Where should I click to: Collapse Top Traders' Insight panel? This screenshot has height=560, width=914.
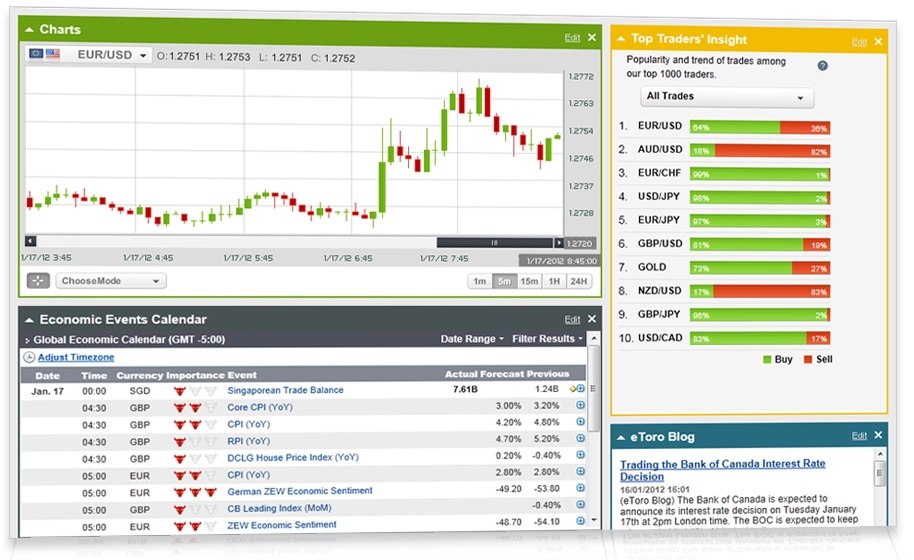pos(621,39)
